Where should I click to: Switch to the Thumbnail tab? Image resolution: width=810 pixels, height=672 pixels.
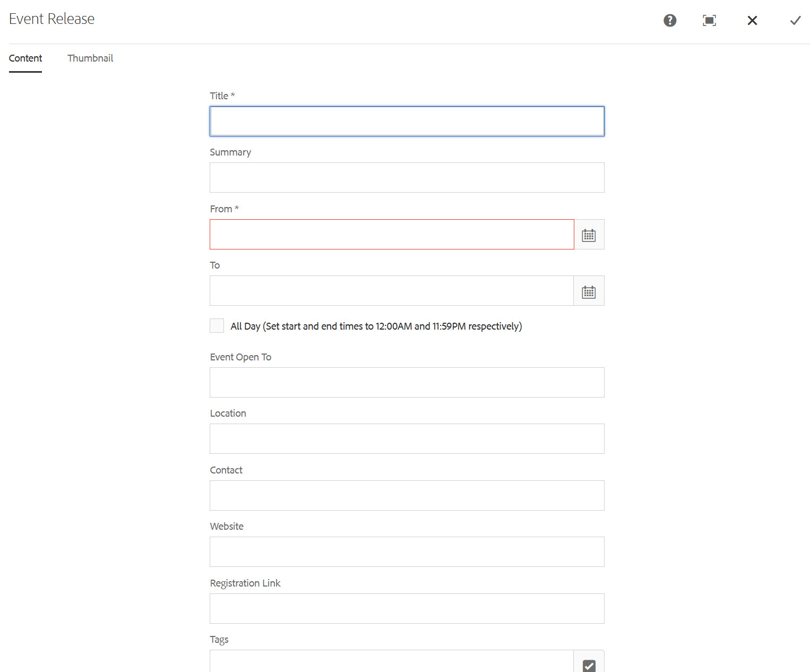[90, 58]
